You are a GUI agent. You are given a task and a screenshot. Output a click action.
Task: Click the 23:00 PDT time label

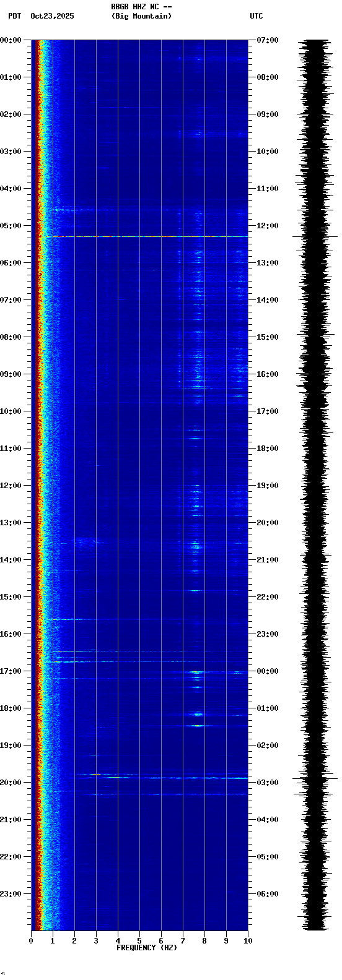tap(11, 894)
